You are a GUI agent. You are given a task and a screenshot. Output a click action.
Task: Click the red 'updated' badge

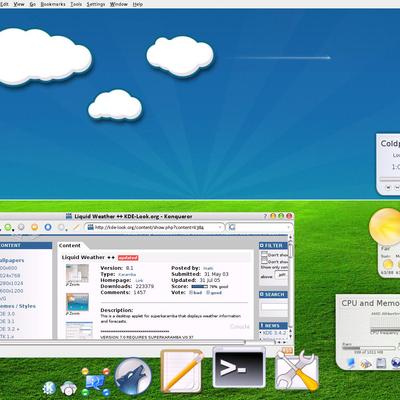[128, 258]
